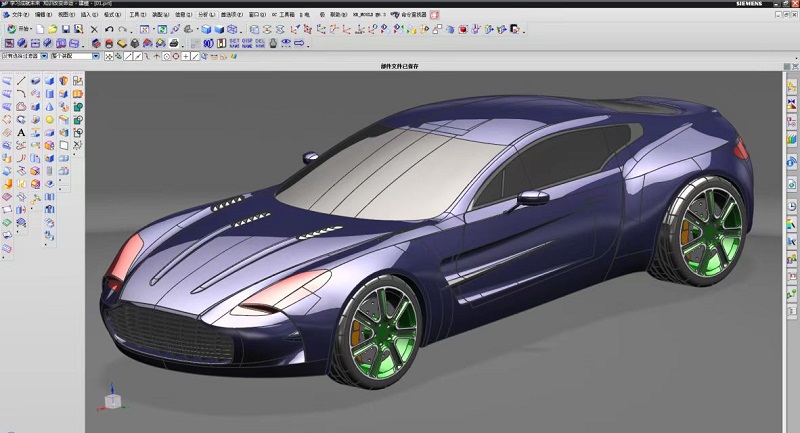Open a part with the yellow folder icon
Screen dimensions: 800x433
pos(53,29)
